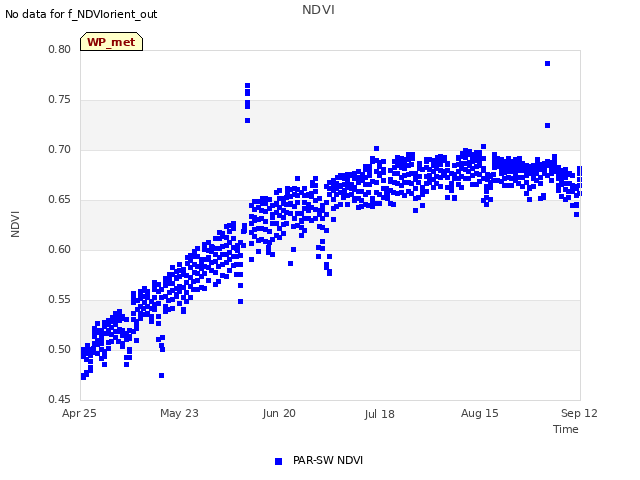Click the highest outlier point near 0.79
The image size is (640, 480).
pyautogui.click(x=547, y=64)
